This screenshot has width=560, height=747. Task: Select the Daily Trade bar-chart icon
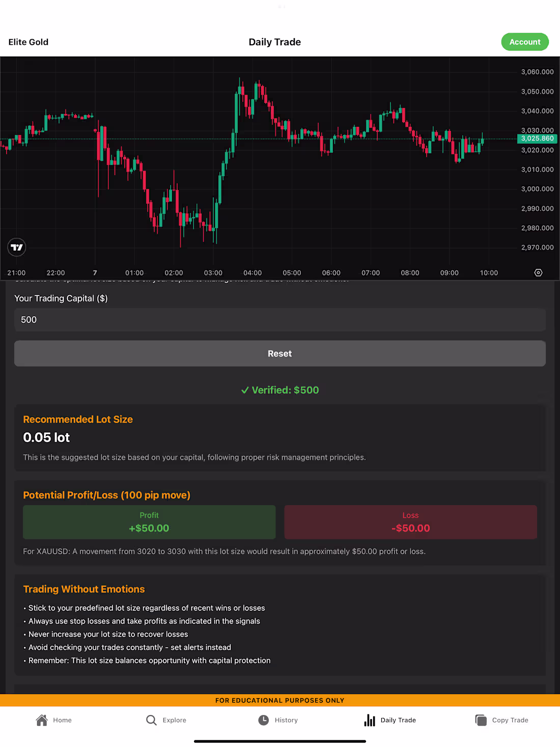369,720
